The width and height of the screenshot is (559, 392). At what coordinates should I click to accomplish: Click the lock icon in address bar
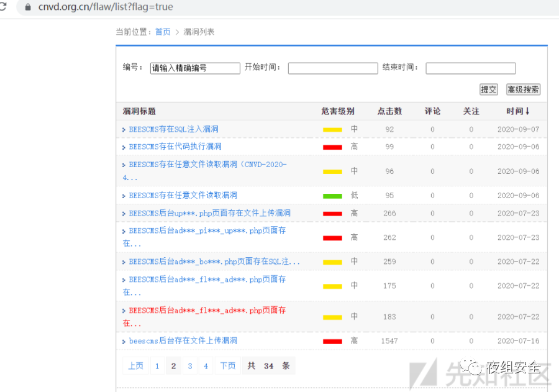click(x=28, y=7)
